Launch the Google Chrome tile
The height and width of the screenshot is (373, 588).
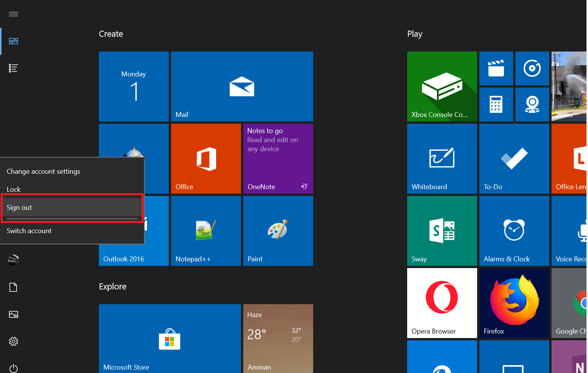coord(569,303)
